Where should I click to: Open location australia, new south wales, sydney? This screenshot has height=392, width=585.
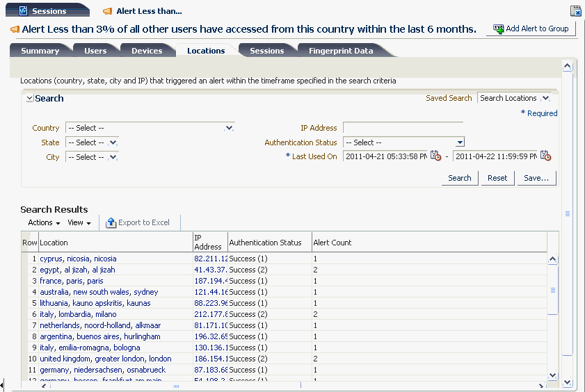[x=99, y=292]
